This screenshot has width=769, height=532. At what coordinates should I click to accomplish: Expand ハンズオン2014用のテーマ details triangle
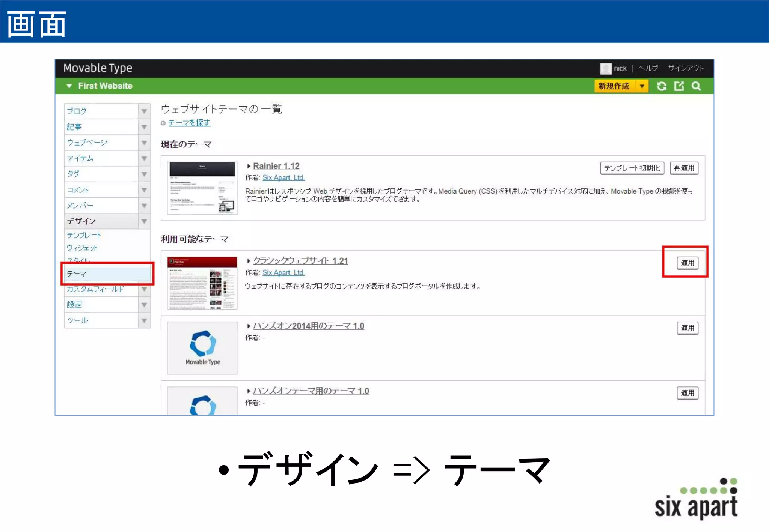[x=249, y=326]
